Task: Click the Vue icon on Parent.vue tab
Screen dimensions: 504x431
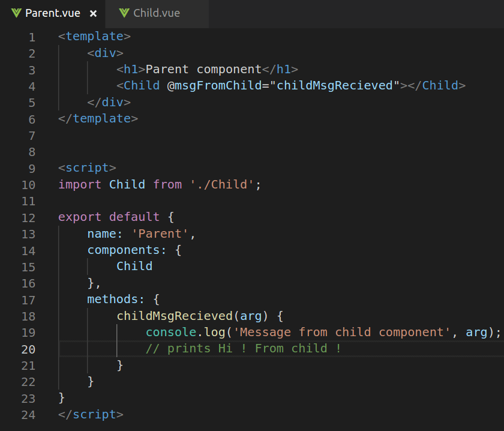Action: (x=16, y=13)
